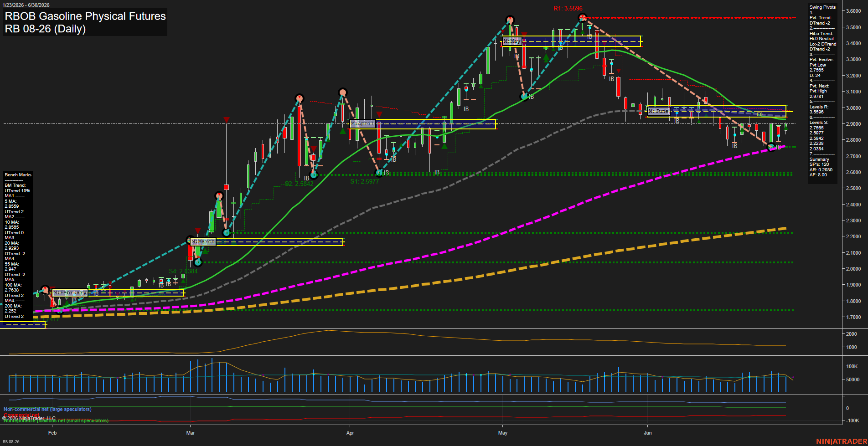Click the 100K volume axis label

coord(852,366)
